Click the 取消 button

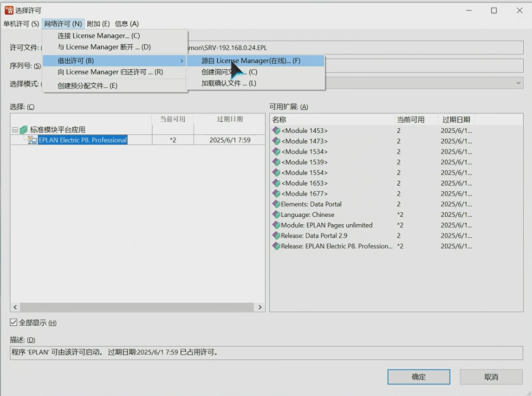coord(491,377)
